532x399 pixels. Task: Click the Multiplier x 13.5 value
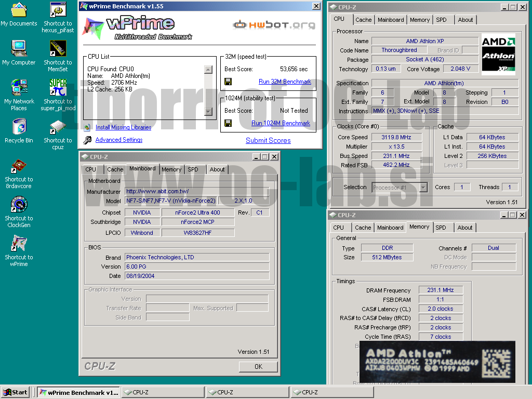pyautogui.click(x=396, y=147)
